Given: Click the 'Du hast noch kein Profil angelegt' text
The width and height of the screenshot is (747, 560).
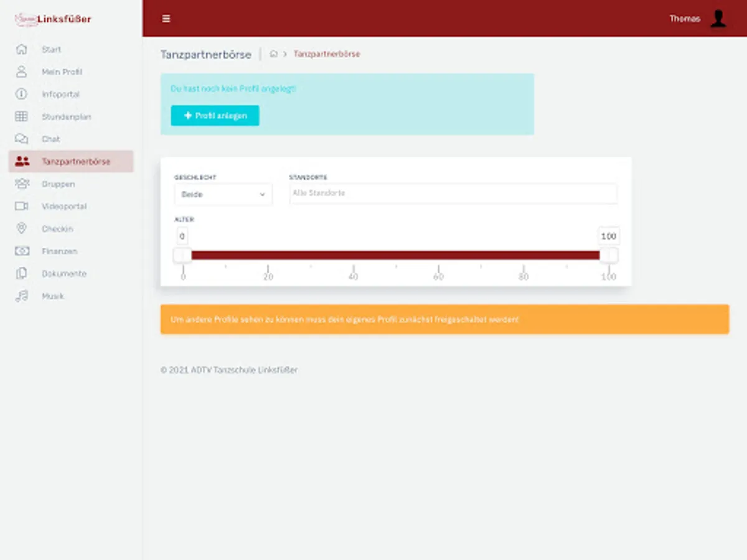Looking at the screenshot, I should tap(233, 89).
